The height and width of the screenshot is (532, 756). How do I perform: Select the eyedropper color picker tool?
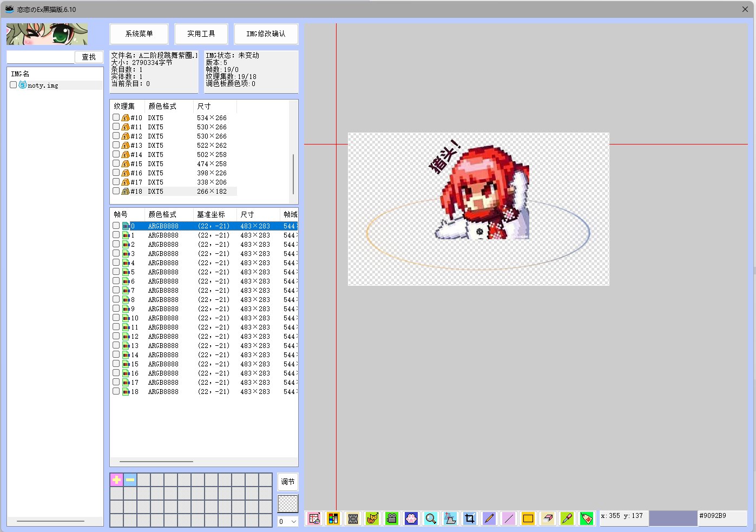click(567, 518)
